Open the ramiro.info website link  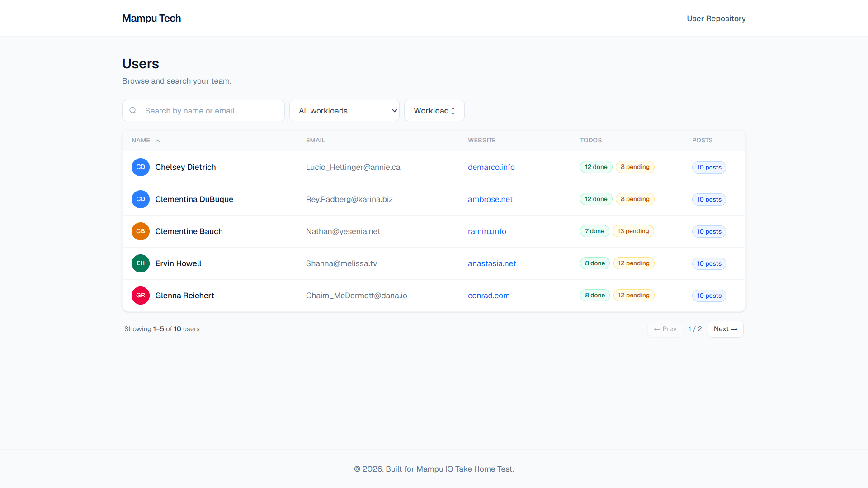point(487,231)
